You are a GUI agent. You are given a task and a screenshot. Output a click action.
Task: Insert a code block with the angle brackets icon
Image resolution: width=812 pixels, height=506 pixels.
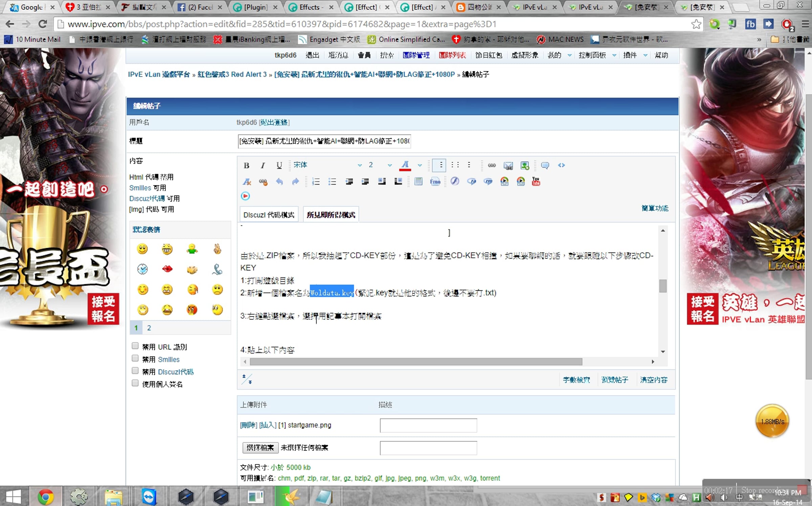point(561,165)
